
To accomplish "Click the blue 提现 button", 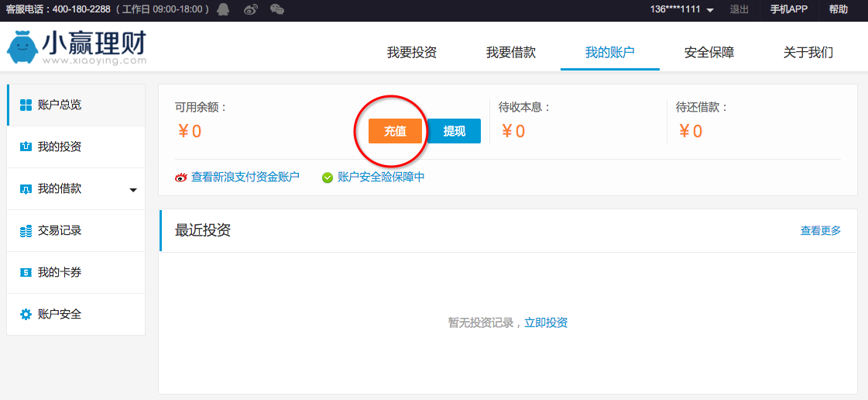I will click(x=454, y=131).
